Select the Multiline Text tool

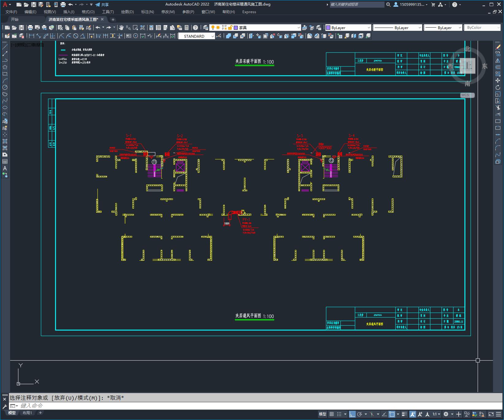pos(5,168)
